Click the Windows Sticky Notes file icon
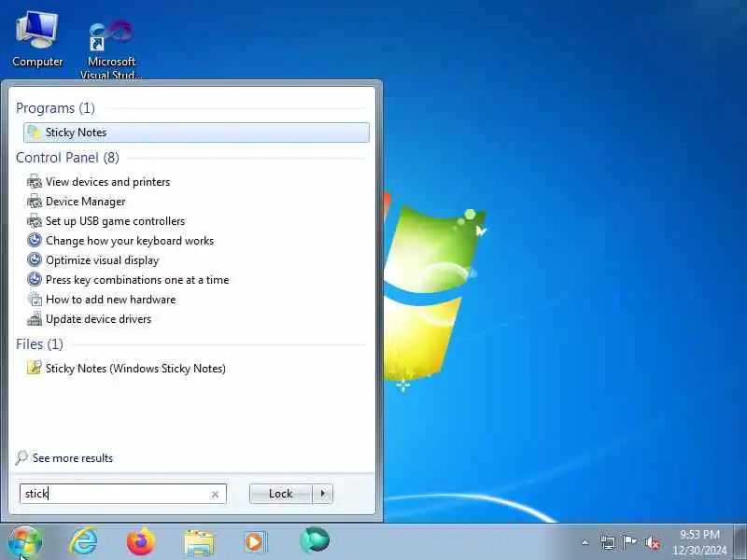The height and width of the screenshot is (560, 747). coord(35,368)
